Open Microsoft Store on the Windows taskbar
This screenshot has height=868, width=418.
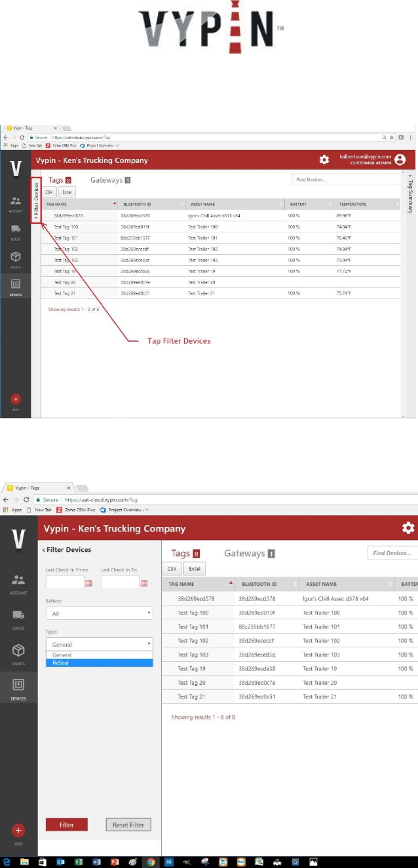pyautogui.click(x=42, y=862)
